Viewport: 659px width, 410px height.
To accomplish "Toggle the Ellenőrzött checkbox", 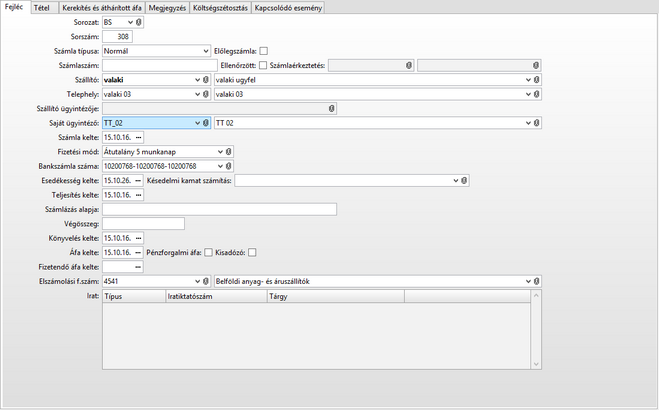I will tap(263, 66).
